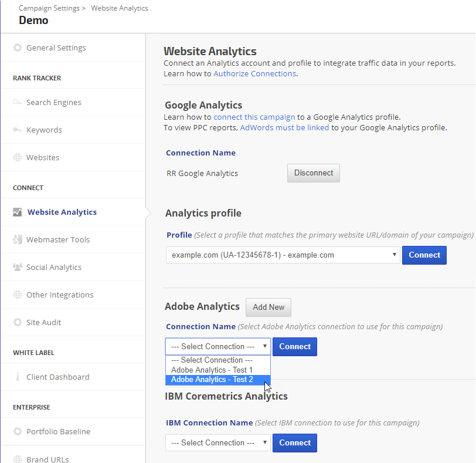Click the Client Dashboard info icon
Image resolution: width=476 pixels, height=463 pixels.
[x=18, y=377]
